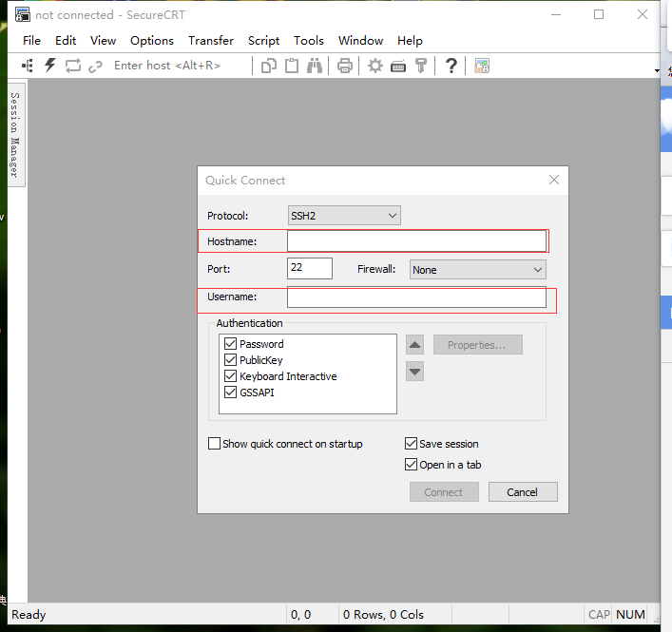Click the Print toolbar icon
The height and width of the screenshot is (632, 672).
tap(345, 66)
